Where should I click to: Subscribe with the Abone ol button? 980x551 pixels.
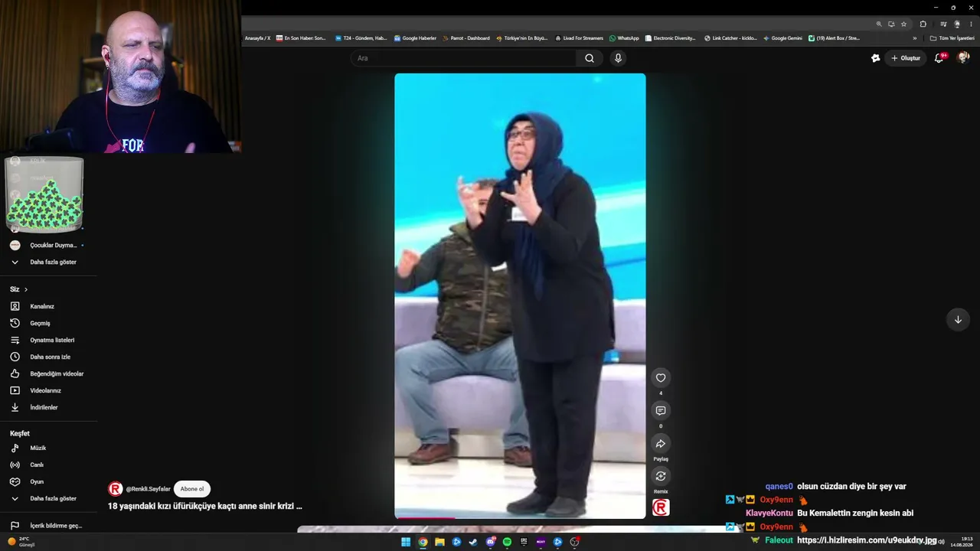pyautogui.click(x=192, y=489)
